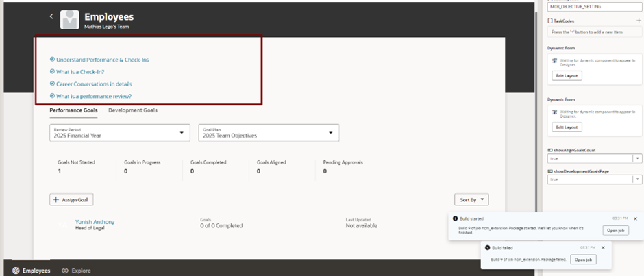Click Edit Layout in second Dynamic Form
Viewport: 644px width, 276px height.
click(x=567, y=127)
